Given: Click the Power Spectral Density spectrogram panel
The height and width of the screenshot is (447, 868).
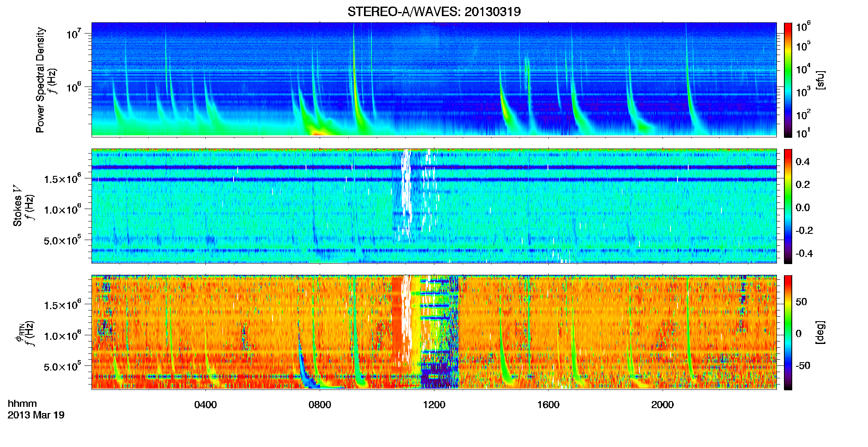Looking at the screenshot, I should coord(434,79).
